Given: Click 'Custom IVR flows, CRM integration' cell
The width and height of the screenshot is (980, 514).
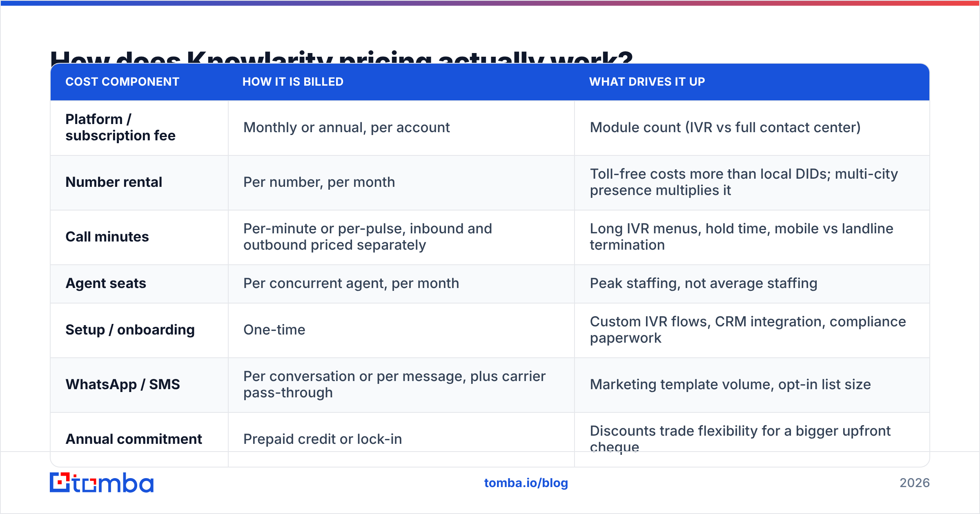Looking at the screenshot, I should (752, 330).
